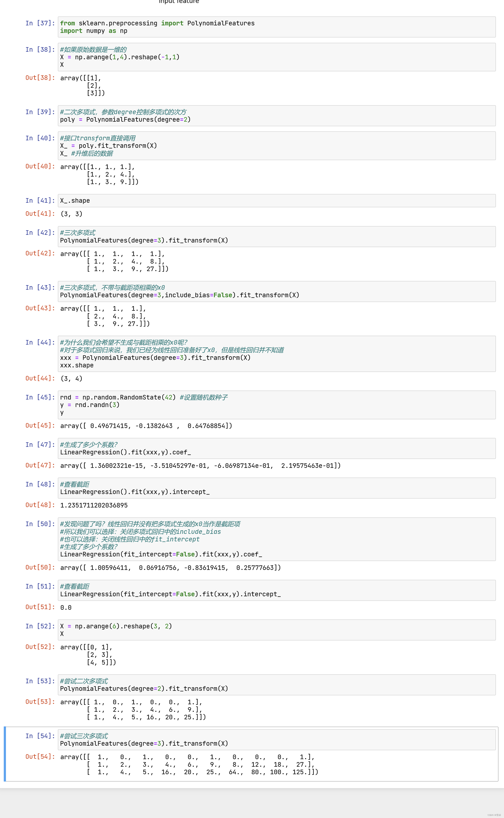Viewport: 504px width, 818px height.
Task: Click the output array starting with 0.49671415
Action: pos(146,426)
